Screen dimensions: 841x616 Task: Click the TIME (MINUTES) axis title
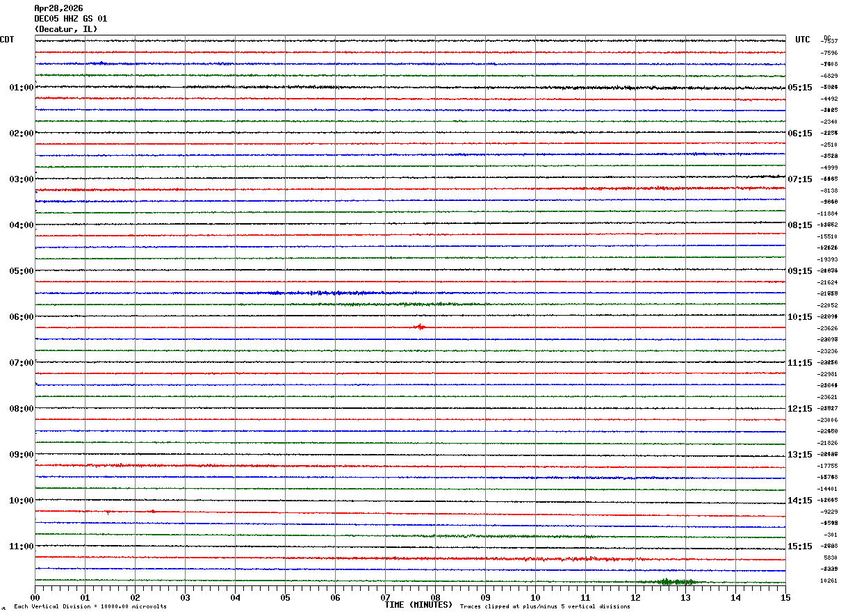(418, 605)
